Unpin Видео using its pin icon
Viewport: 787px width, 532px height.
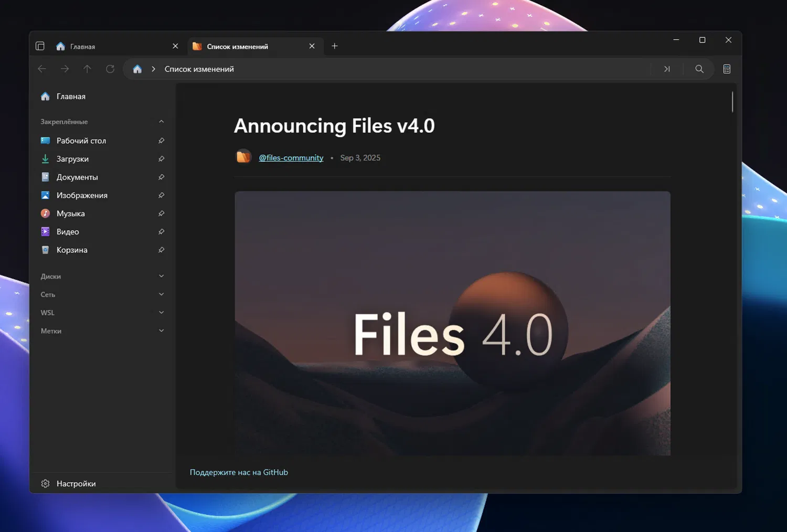[x=162, y=231]
